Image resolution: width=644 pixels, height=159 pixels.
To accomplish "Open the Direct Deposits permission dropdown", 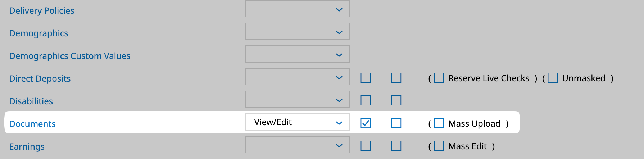I will point(297,77).
